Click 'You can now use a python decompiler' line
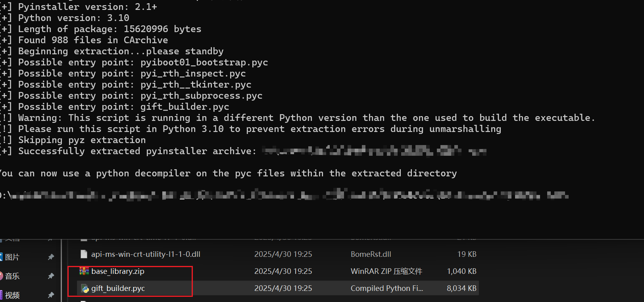644x302 pixels. click(x=229, y=174)
